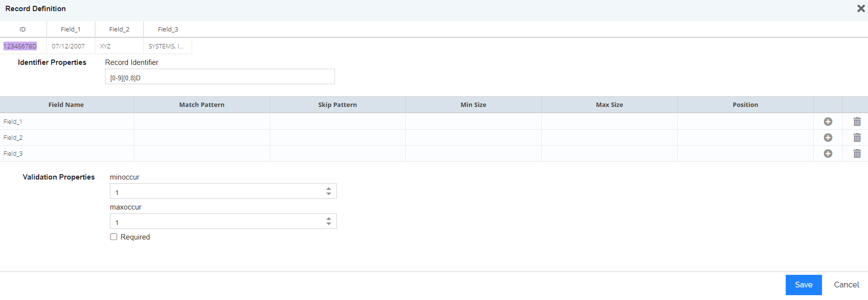The width and height of the screenshot is (868, 300).
Task: Focus the minoccur input box
Action: (x=218, y=191)
